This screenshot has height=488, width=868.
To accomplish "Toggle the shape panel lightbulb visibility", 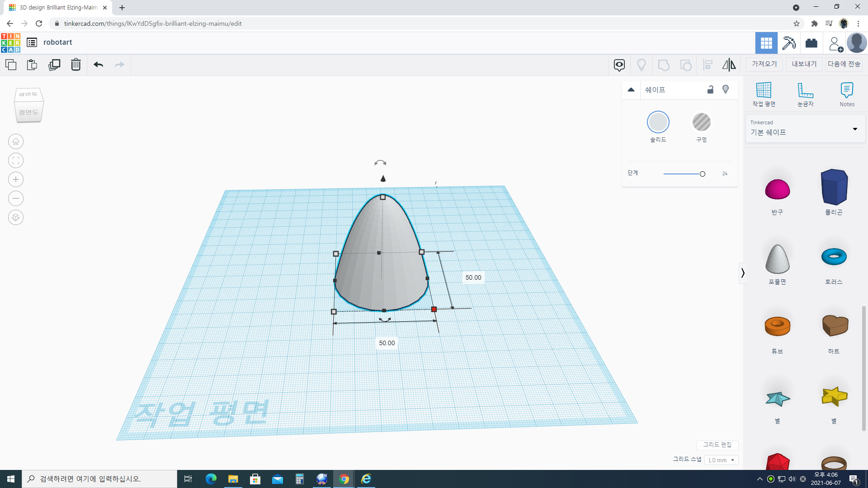I will (x=726, y=89).
